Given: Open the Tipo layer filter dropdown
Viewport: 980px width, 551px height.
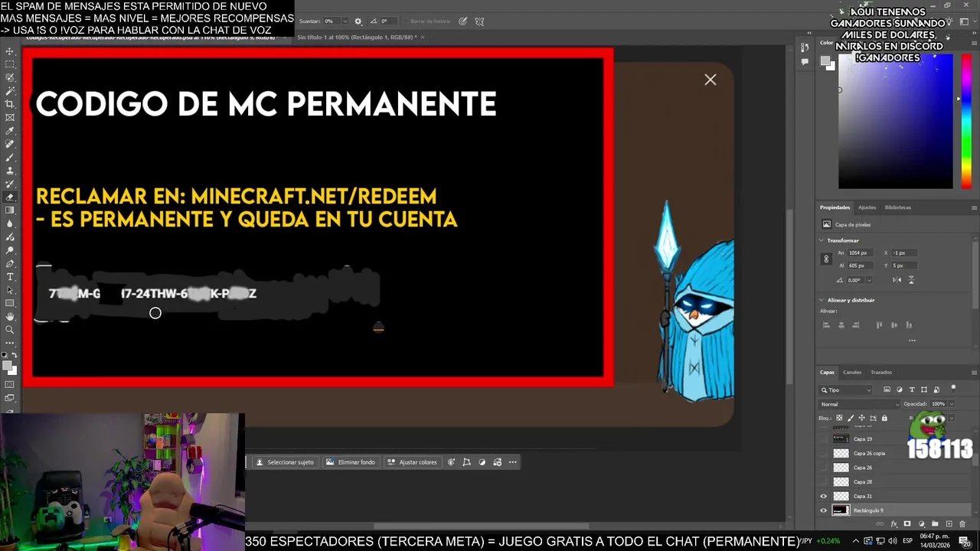Looking at the screenshot, I should click(846, 390).
